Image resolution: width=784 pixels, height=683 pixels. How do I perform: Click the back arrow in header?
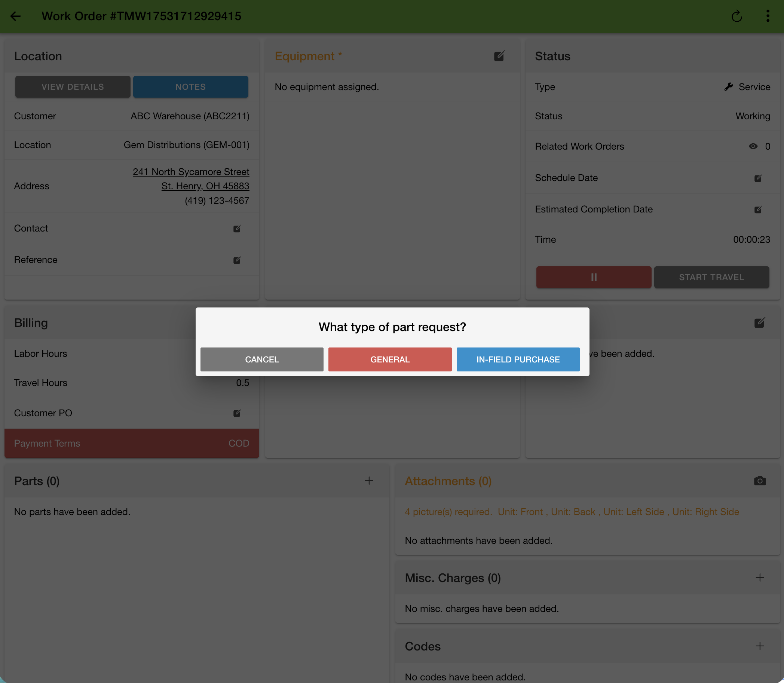click(15, 16)
